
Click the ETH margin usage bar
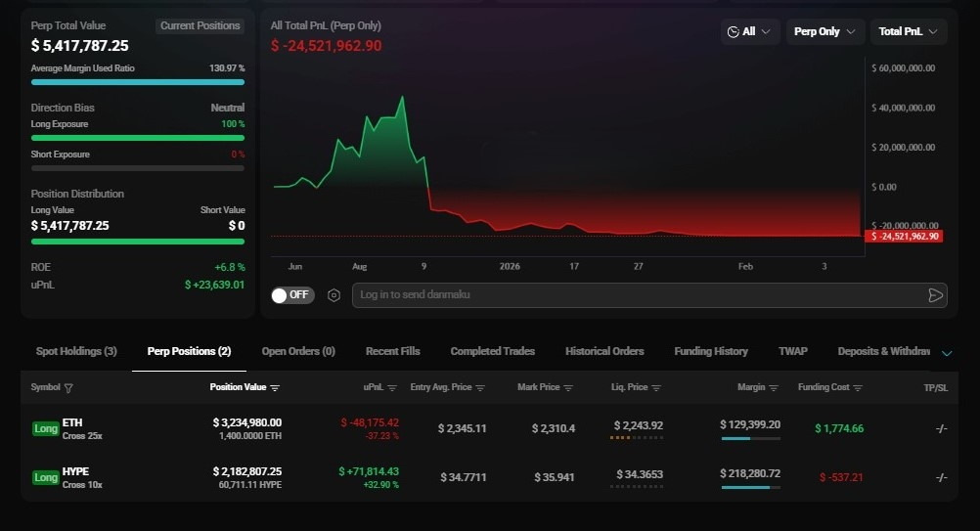(x=750, y=438)
